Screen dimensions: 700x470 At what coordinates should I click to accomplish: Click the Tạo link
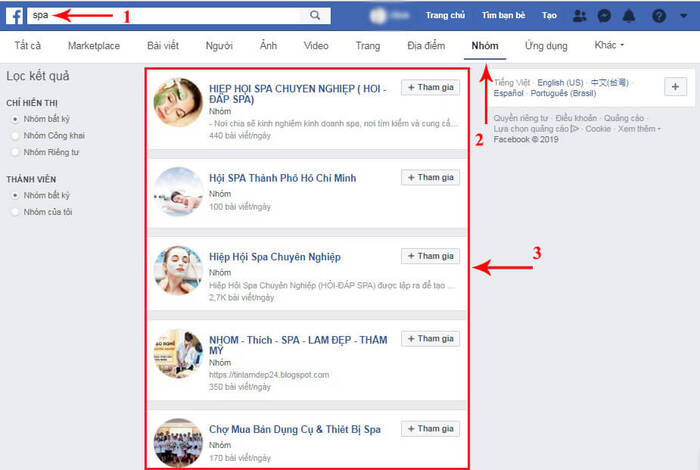point(549,15)
